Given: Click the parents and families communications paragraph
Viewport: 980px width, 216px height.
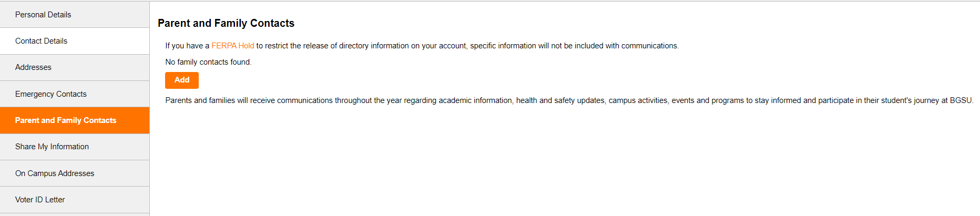Looking at the screenshot, I should coord(569,100).
